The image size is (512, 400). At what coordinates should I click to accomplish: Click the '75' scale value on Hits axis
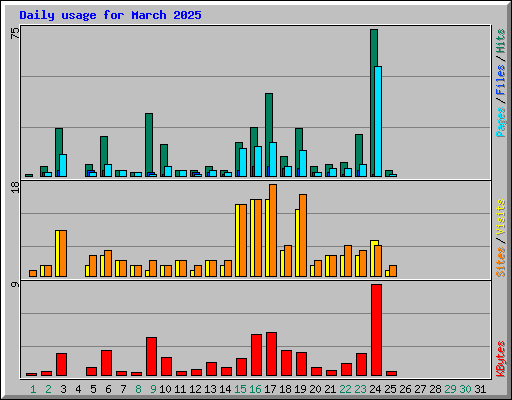[x=15, y=33]
